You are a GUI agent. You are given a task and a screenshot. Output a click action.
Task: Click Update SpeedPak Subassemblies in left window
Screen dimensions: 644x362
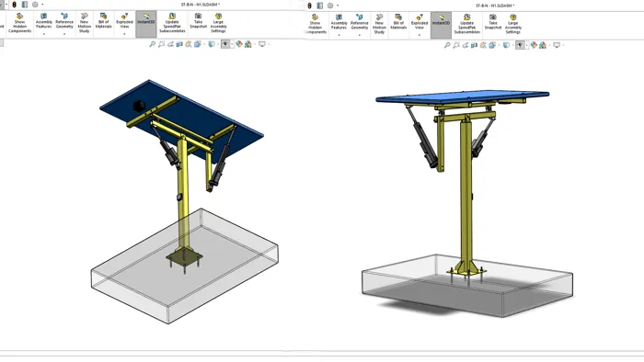[172, 23]
